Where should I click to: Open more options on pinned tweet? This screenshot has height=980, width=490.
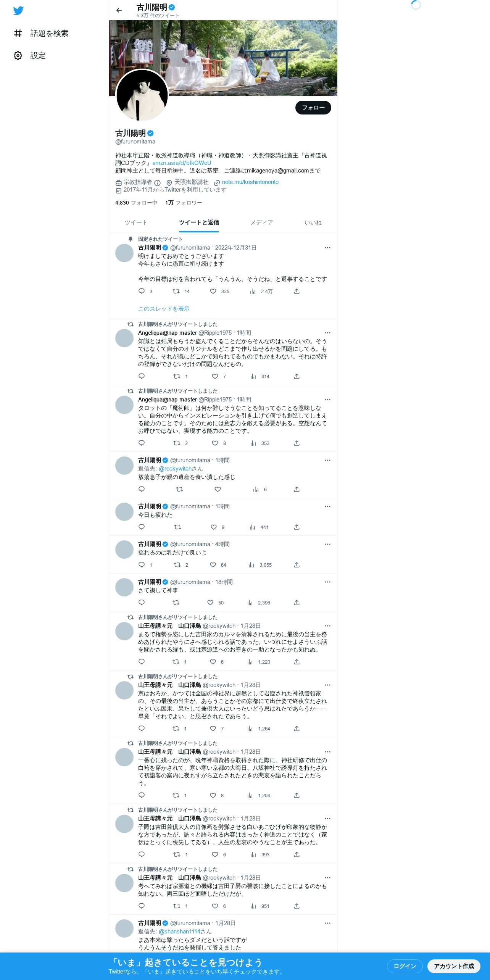327,248
